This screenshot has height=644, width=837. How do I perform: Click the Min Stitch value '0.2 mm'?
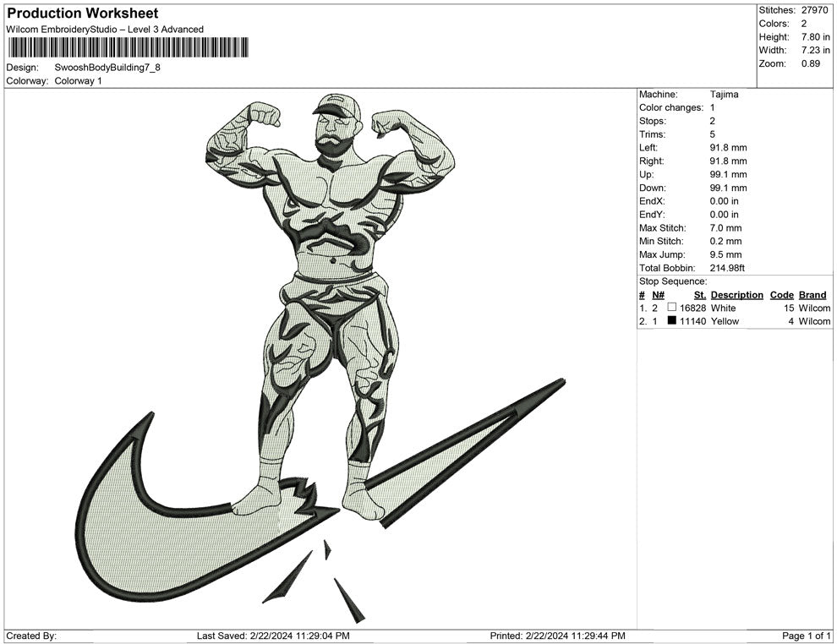tap(725, 241)
